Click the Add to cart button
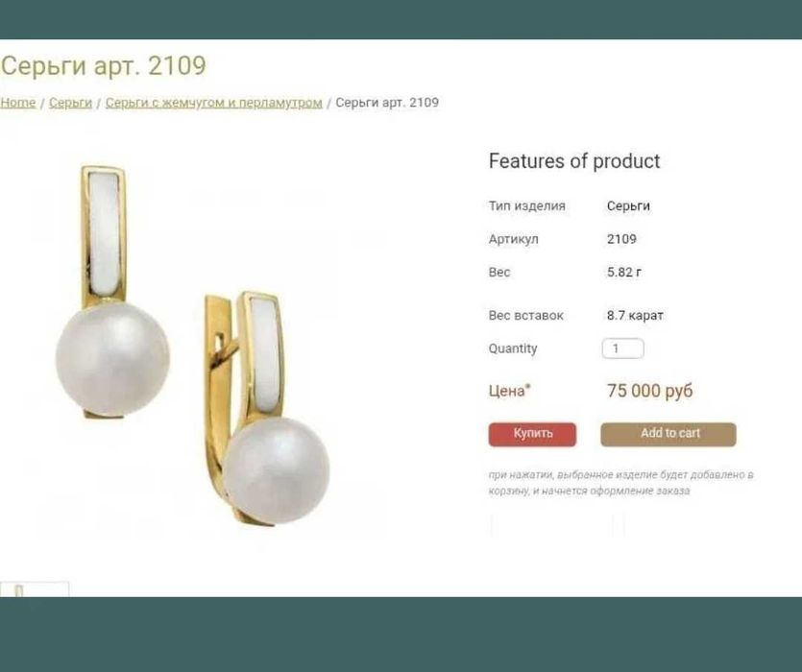The height and width of the screenshot is (672, 802). coord(668,434)
